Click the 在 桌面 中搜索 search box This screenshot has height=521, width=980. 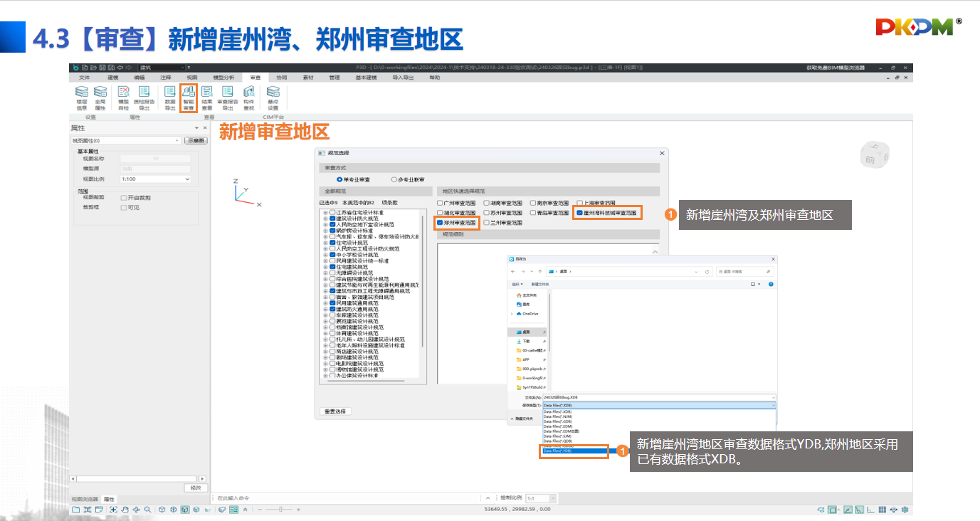[744, 272]
